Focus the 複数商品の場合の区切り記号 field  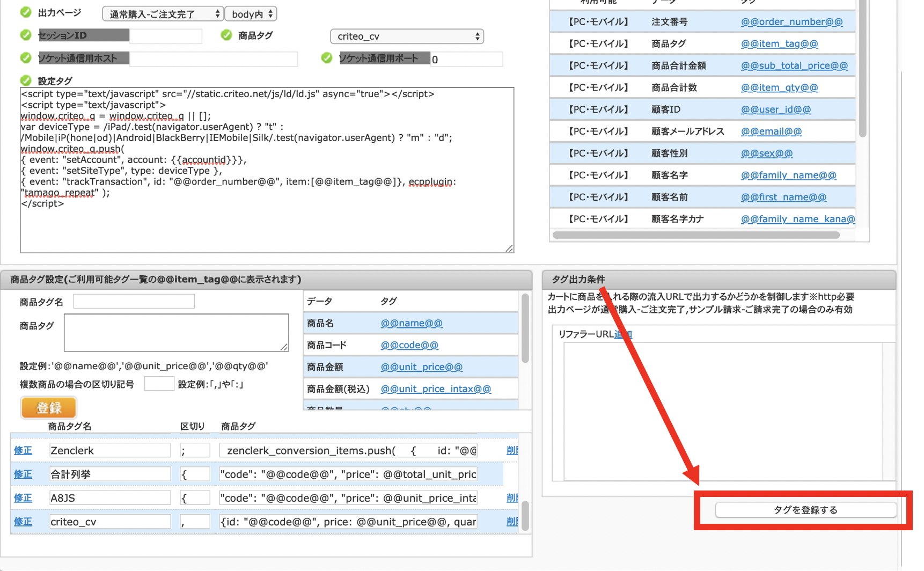159,384
